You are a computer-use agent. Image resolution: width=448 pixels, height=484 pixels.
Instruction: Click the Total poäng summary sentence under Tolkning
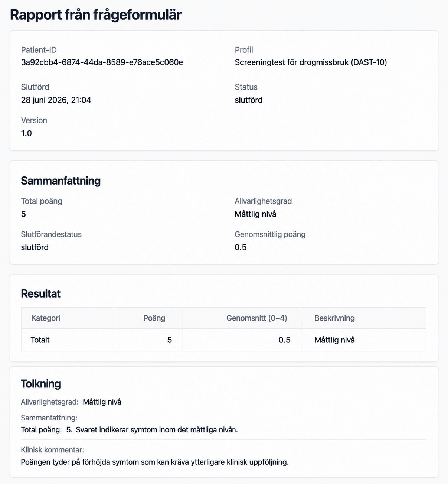129,430
